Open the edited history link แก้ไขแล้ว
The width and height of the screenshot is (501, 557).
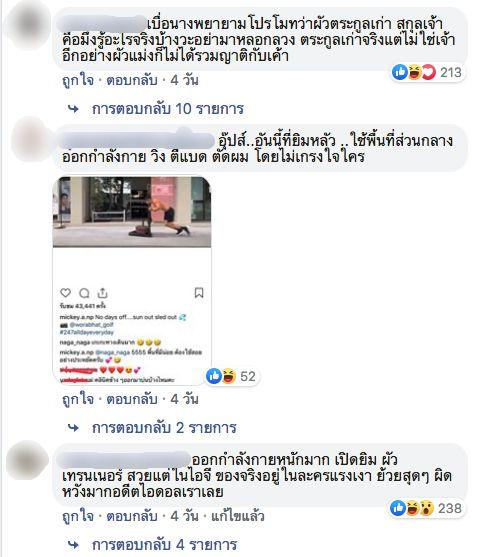coord(238,516)
